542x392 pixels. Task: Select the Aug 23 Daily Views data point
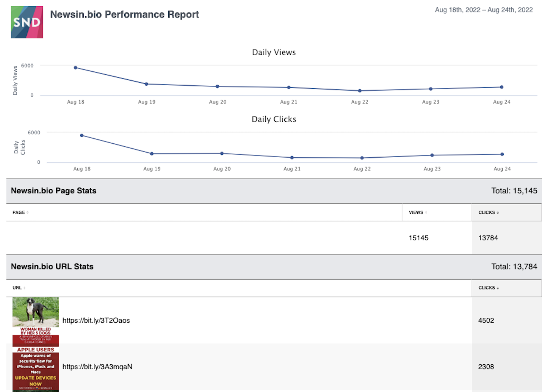[x=431, y=89]
